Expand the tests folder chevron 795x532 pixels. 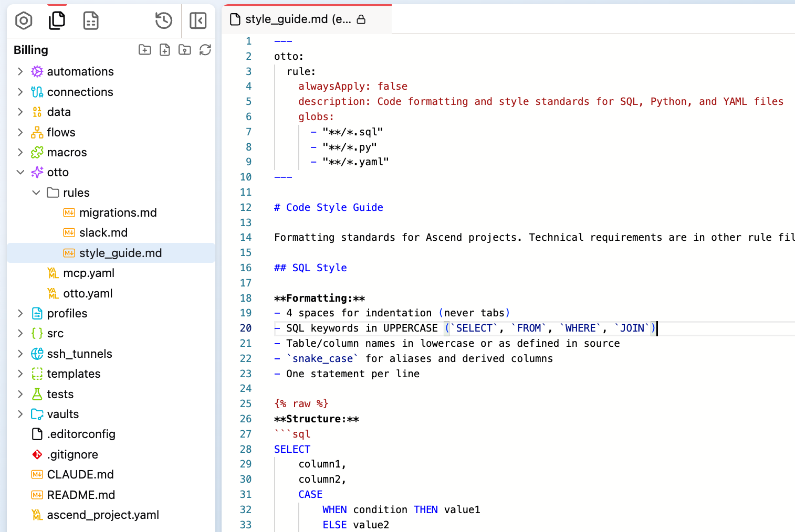click(x=20, y=394)
